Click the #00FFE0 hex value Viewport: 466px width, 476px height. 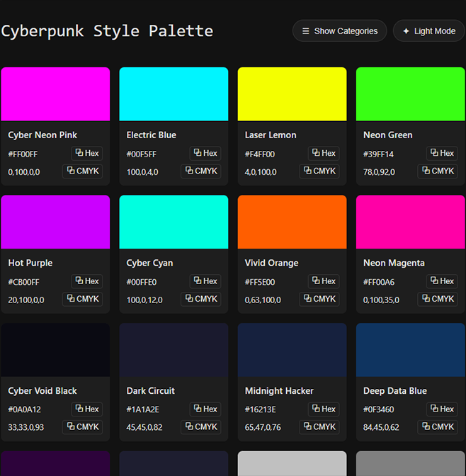coord(142,282)
